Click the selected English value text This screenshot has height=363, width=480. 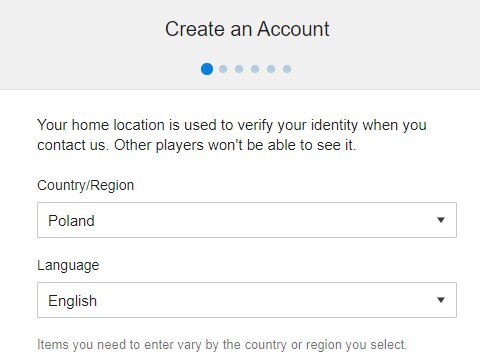[72, 301]
